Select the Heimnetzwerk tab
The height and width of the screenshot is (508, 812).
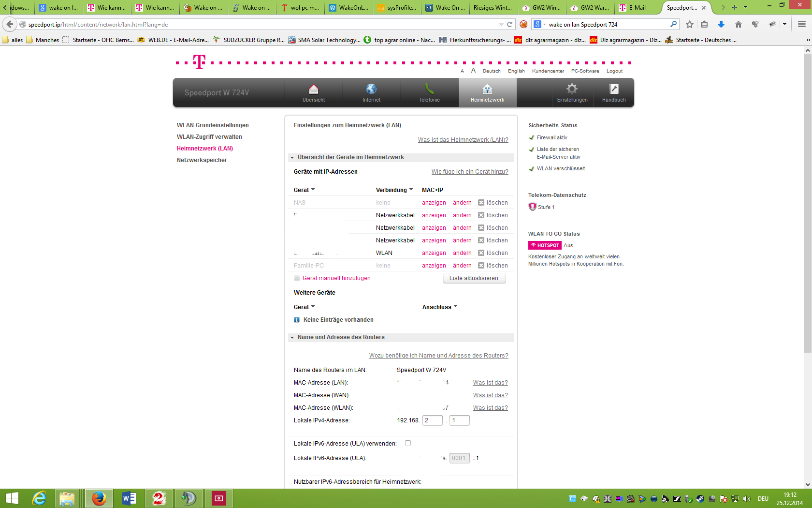487,92
